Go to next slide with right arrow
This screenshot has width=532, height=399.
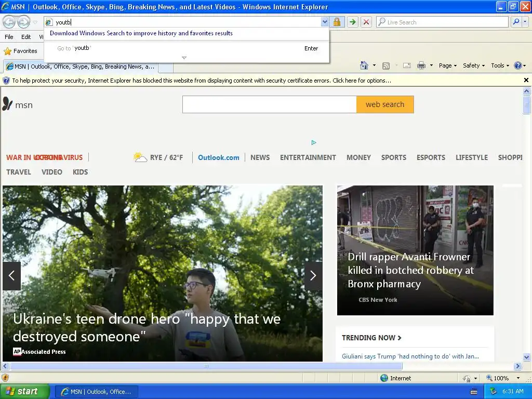click(313, 275)
